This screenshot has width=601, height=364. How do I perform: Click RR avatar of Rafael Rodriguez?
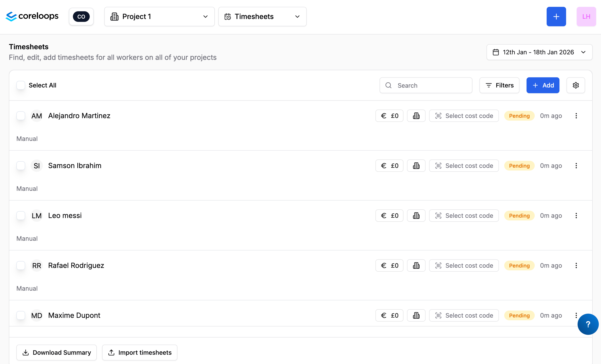pyautogui.click(x=37, y=265)
